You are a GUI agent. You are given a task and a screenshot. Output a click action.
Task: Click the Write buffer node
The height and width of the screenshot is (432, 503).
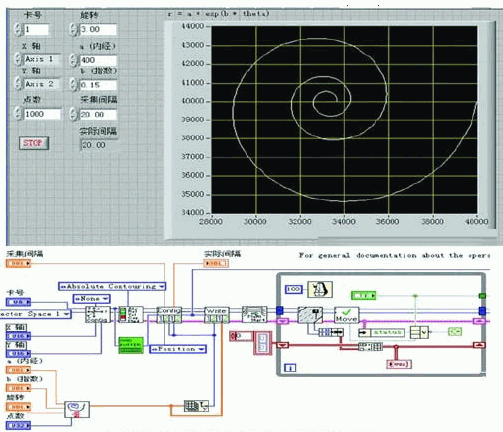coord(217,315)
